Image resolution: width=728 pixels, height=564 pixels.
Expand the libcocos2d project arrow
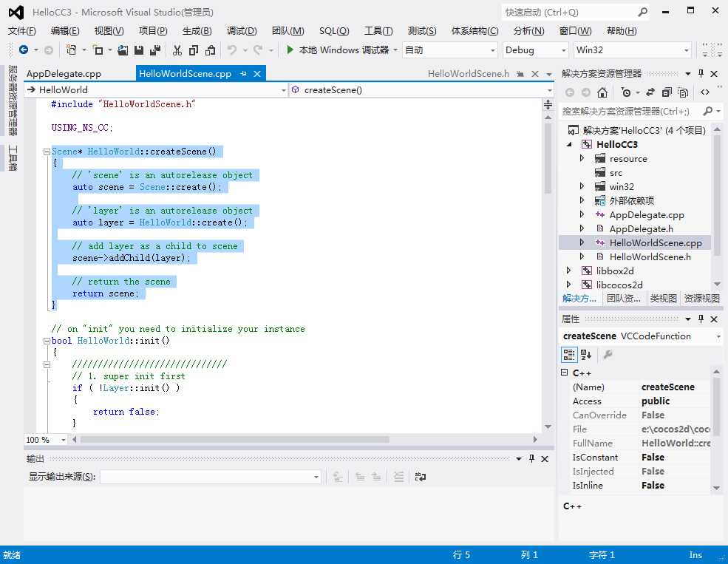(569, 284)
